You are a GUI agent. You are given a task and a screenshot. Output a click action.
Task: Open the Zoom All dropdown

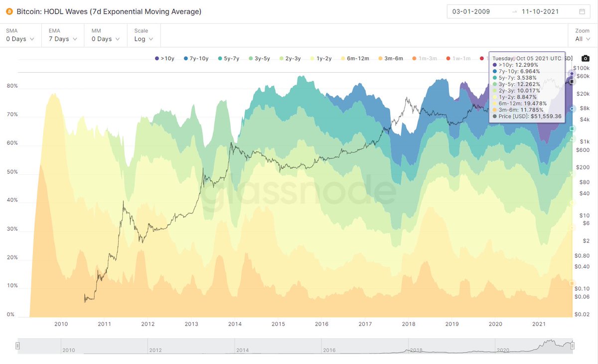[583, 35]
